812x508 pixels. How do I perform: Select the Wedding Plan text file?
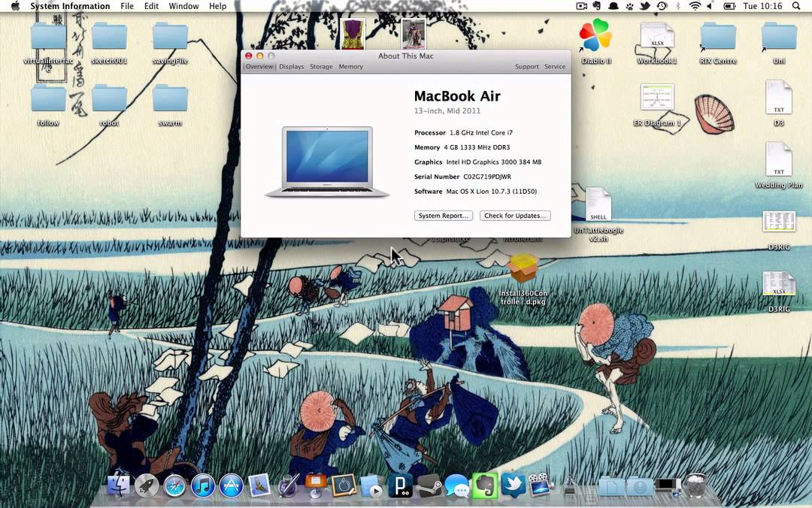(x=779, y=159)
